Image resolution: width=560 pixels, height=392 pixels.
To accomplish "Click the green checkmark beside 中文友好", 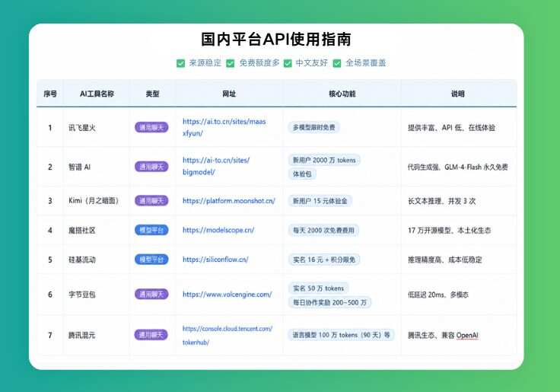I will pos(288,63).
